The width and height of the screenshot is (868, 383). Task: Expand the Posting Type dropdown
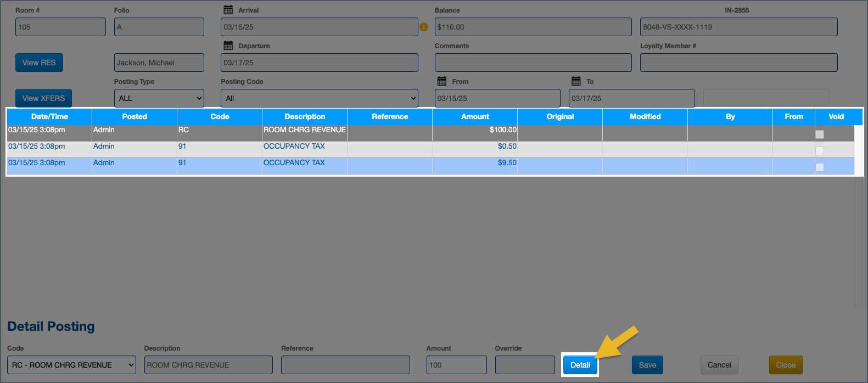pyautogui.click(x=159, y=98)
